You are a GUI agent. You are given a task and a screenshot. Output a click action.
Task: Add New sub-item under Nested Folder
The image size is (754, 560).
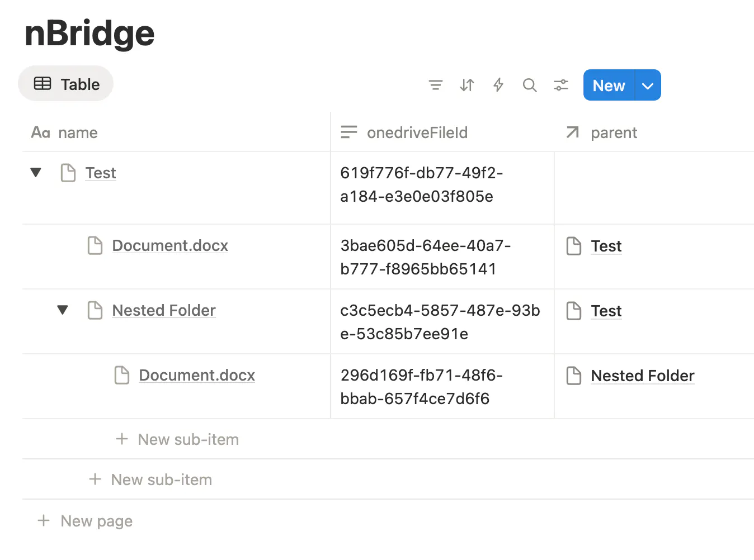(177, 439)
